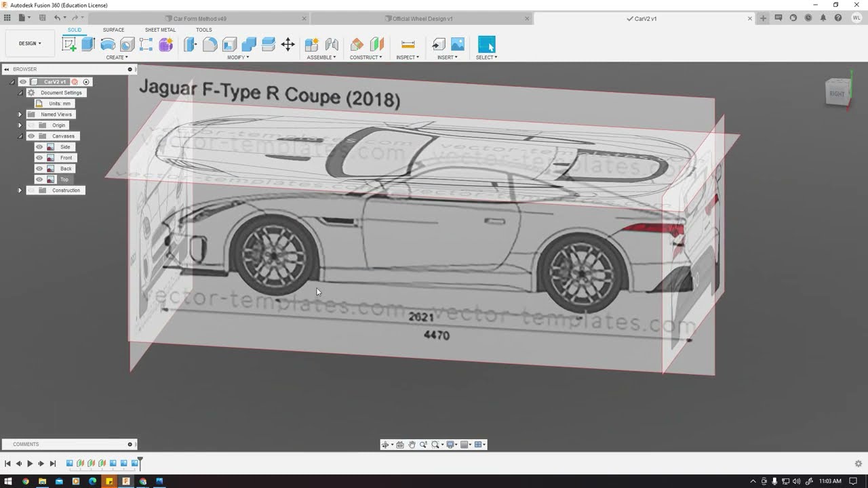This screenshot has height=488, width=868.
Task: Activate the Move/Copy cross-arrows tool
Action: [288, 45]
